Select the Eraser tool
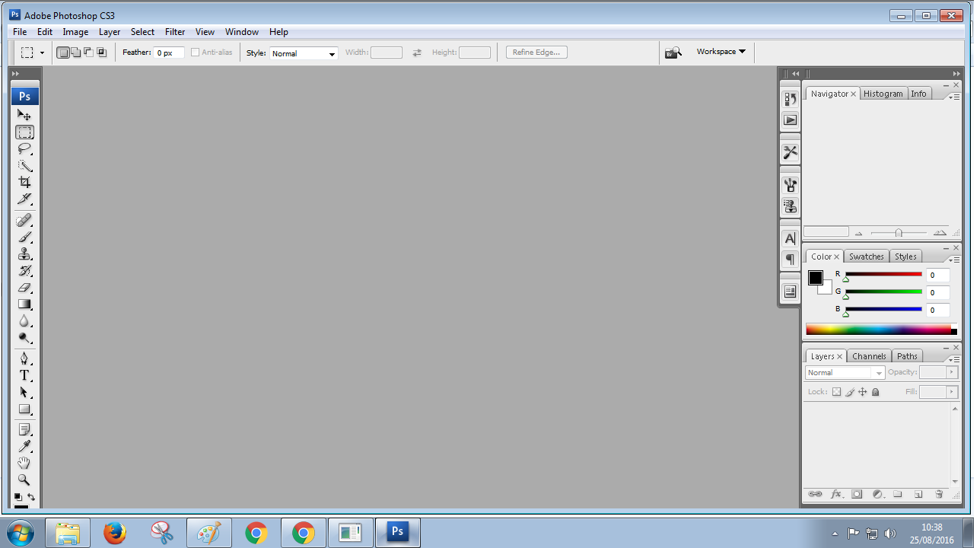Screen dimensions: 980x548 pyautogui.click(x=24, y=288)
